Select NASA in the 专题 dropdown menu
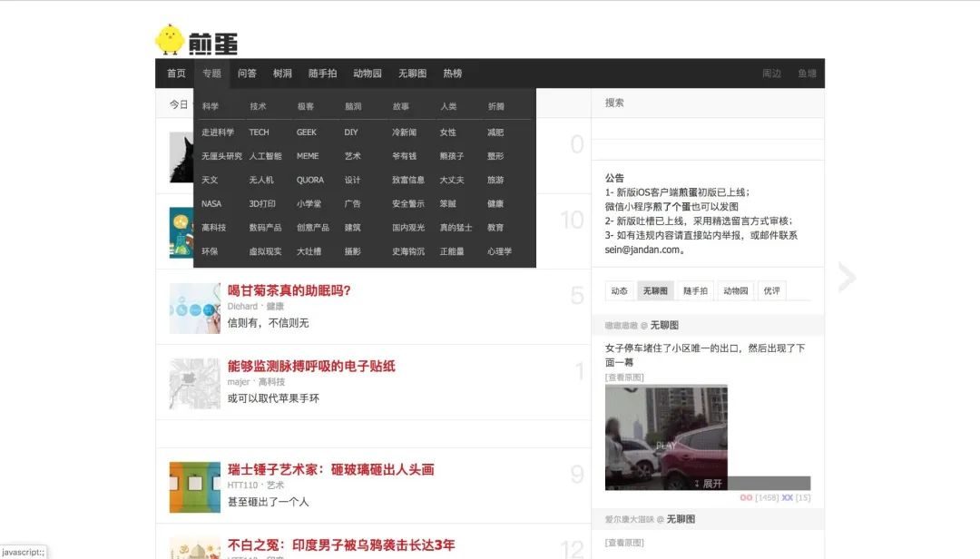980x559 pixels. pyautogui.click(x=211, y=203)
